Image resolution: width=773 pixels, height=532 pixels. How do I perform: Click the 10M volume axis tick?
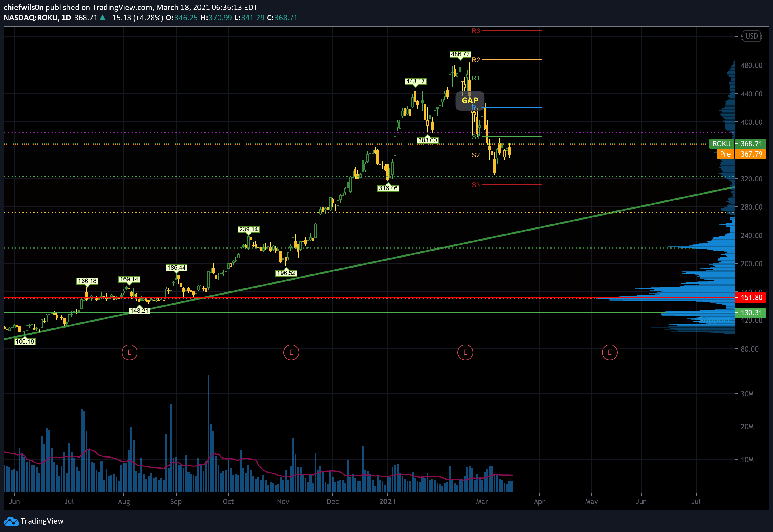pos(747,460)
